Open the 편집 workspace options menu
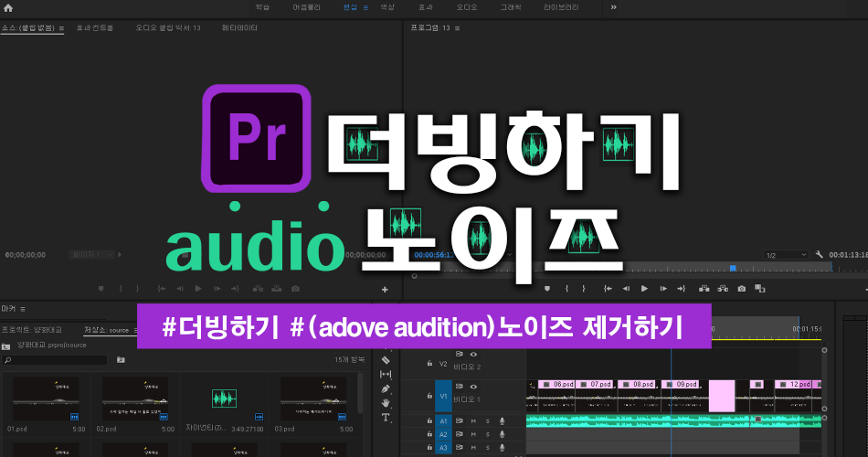 [365, 7]
